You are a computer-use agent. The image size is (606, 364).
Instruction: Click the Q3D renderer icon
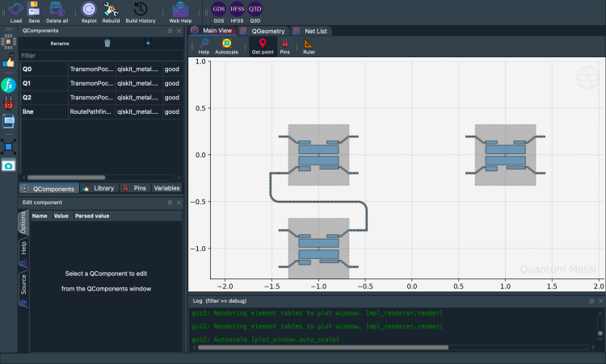click(255, 12)
